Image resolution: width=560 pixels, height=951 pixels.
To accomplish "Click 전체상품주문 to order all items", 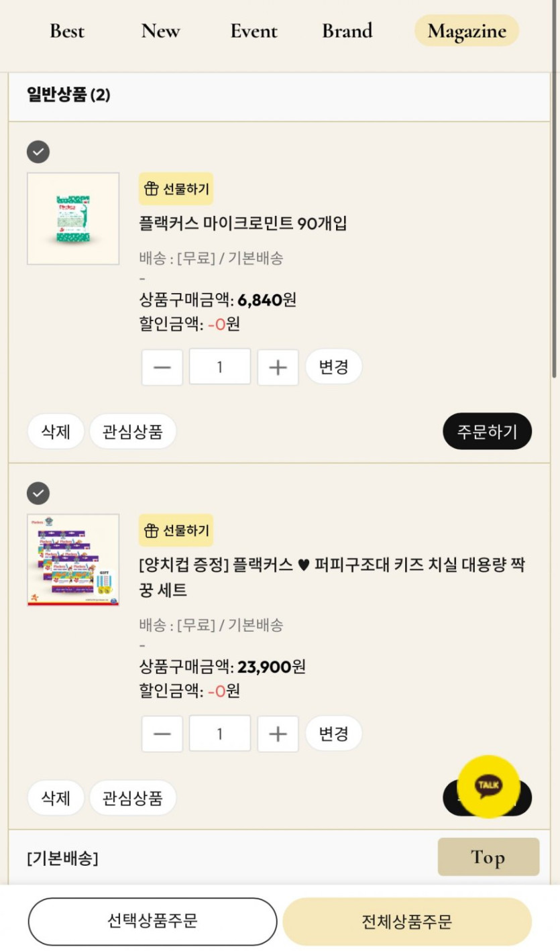I will pyautogui.click(x=407, y=921).
